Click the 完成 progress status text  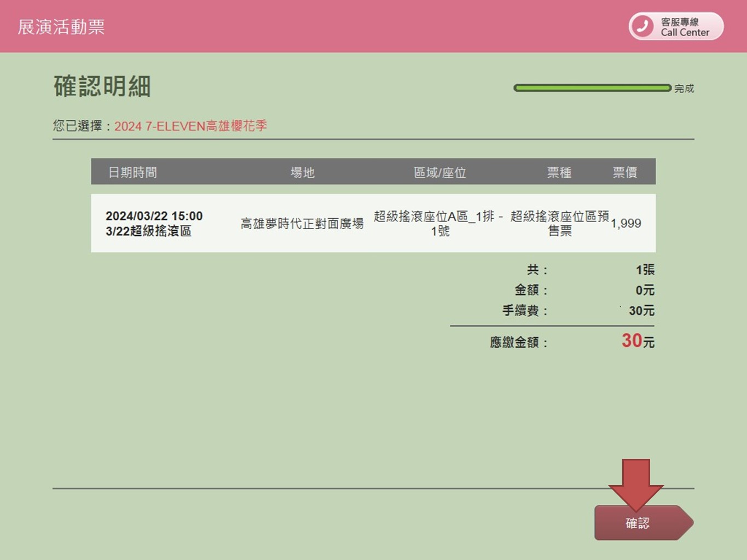coord(684,88)
